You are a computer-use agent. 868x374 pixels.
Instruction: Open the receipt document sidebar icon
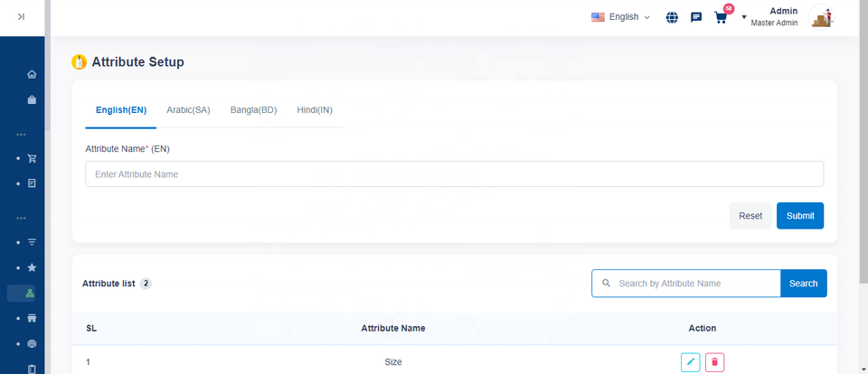(33, 183)
